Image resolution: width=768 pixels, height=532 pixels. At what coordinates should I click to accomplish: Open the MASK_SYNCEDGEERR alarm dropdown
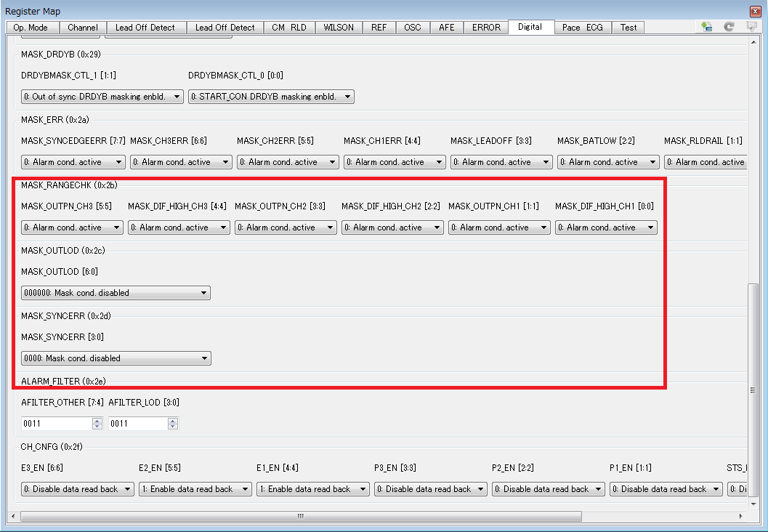pyautogui.click(x=73, y=161)
